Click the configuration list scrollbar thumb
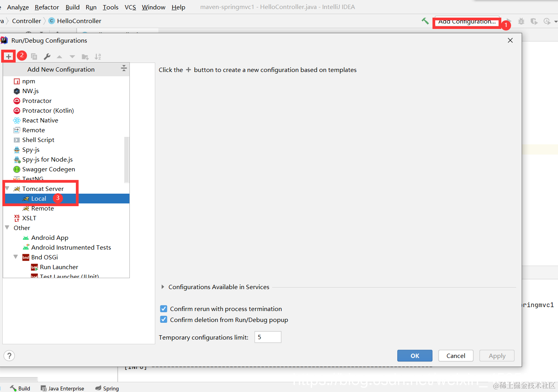 [126, 160]
